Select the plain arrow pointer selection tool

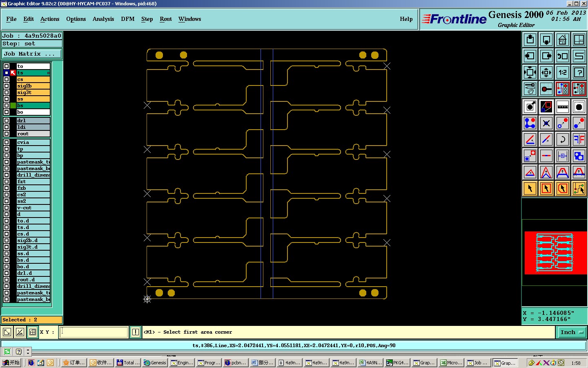(x=530, y=188)
